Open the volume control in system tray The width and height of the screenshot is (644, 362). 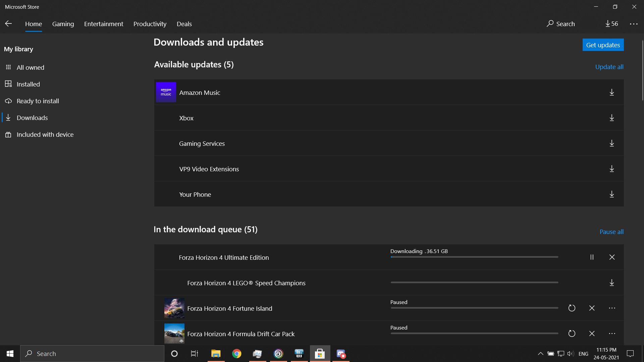pos(571,354)
